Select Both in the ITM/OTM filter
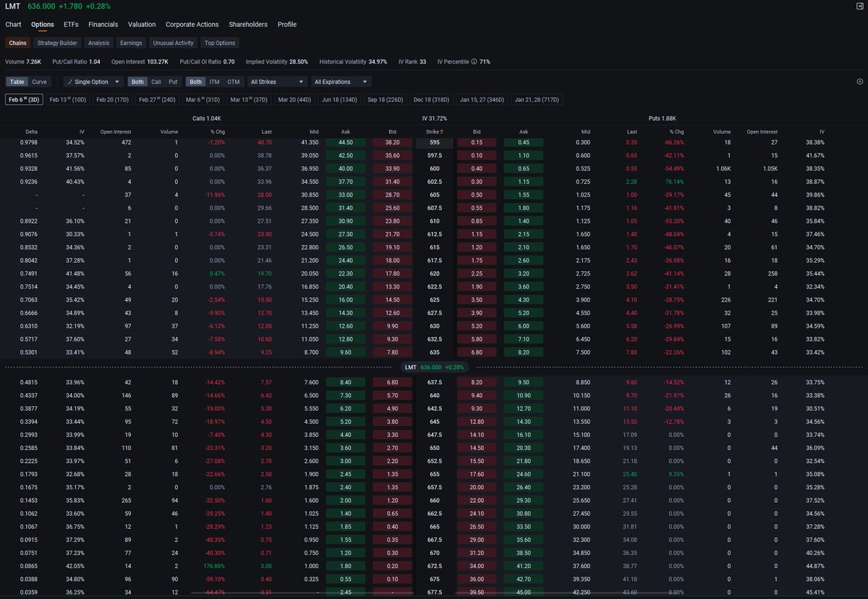This screenshot has height=599, width=868. pyautogui.click(x=195, y=82)
